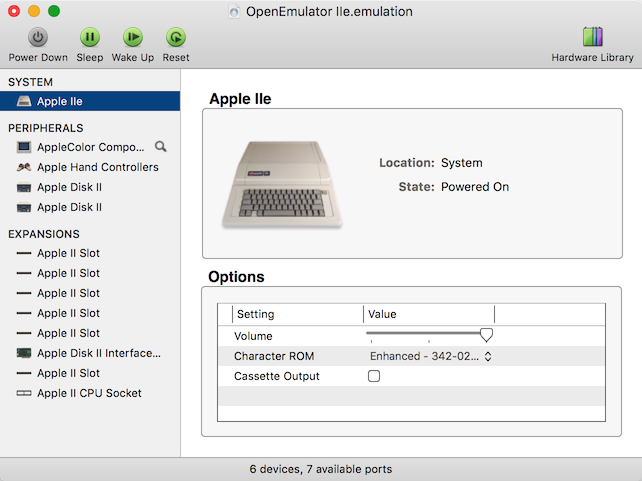
Task: Enable the Cassette Output checkbox
Action: point(374,376)
